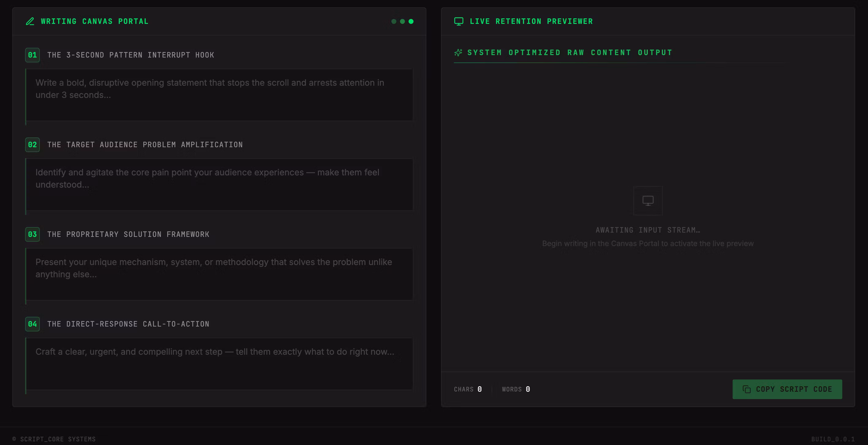The width and height of the screenshot is (868, 445).
Task: Click 'The 3-Second Pattern Interrupt Hook' label
Action: pyautogui.click(x=131, y=55)
